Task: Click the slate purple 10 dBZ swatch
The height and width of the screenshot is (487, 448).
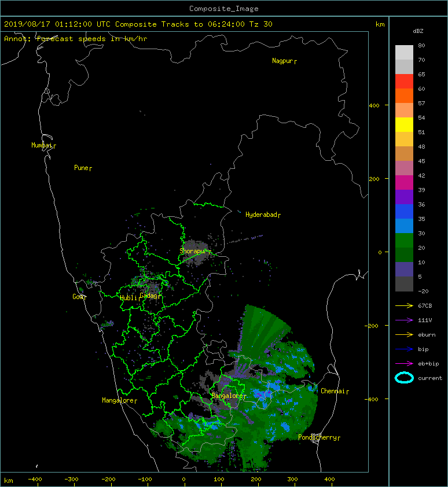Action: (404, 269)
